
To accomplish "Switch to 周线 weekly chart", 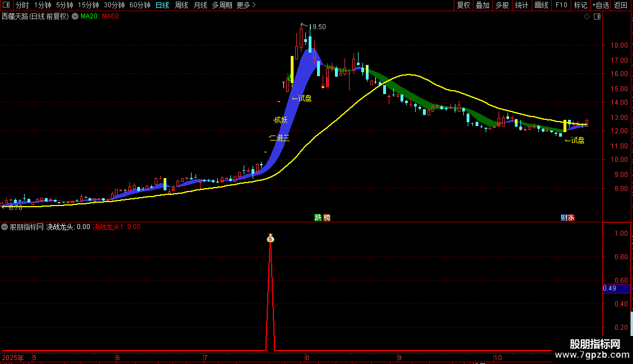I will point(181,5).
